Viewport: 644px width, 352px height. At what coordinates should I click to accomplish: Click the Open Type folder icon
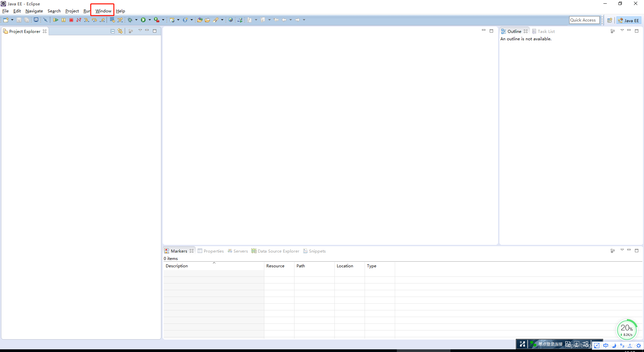point(200,20)
